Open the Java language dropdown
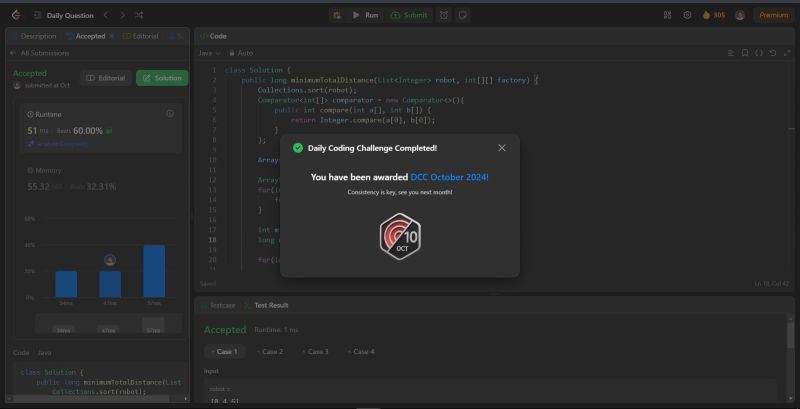800x409 pixels. [x=209, y=53]
